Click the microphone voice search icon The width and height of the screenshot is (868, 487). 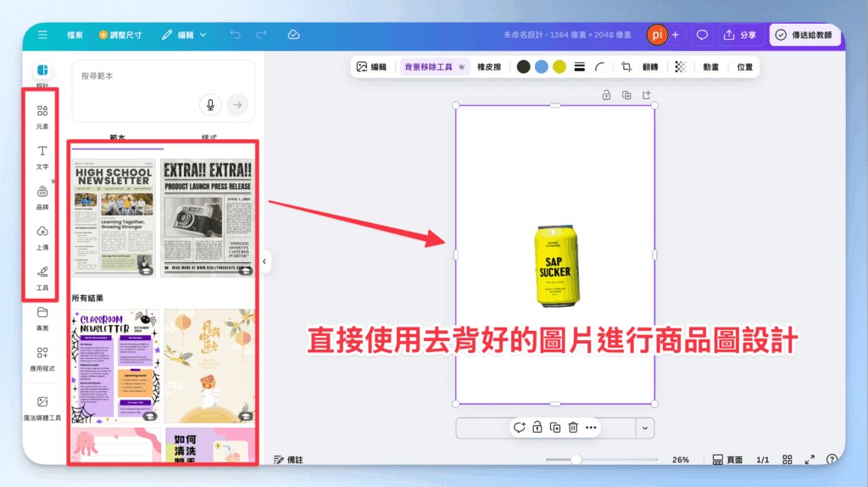pyautogui.click(x=210, y=104)
